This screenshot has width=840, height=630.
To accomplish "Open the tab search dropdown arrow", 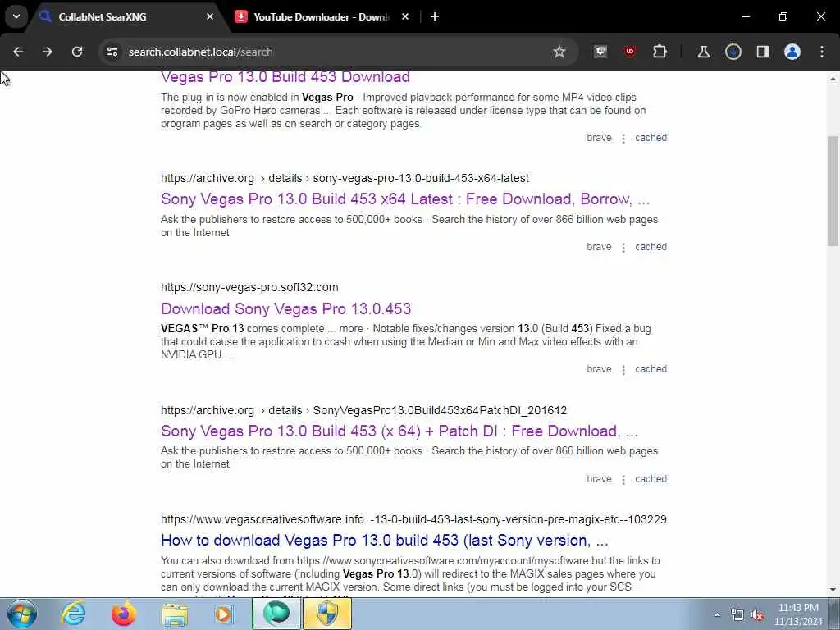I will point(16,16).
